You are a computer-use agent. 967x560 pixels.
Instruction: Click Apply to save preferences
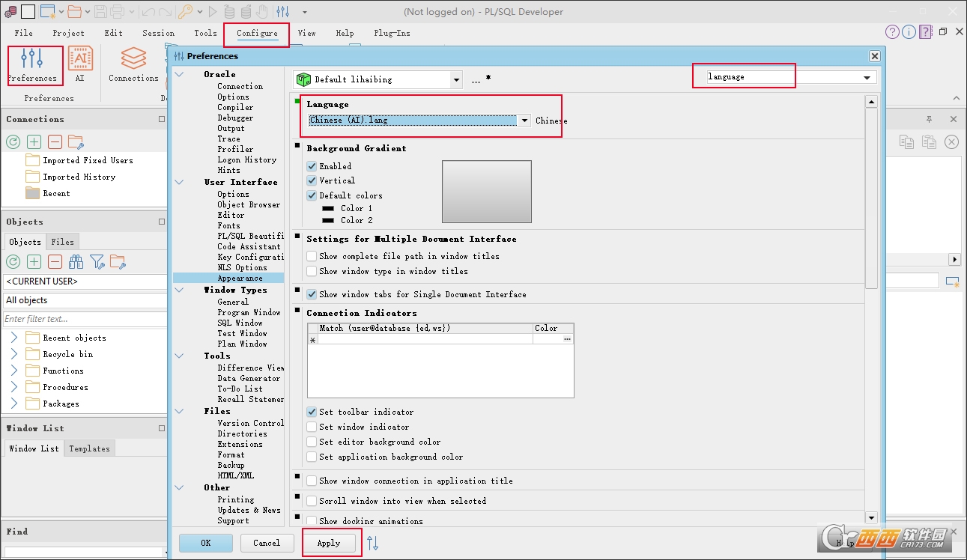pos(329,543)
